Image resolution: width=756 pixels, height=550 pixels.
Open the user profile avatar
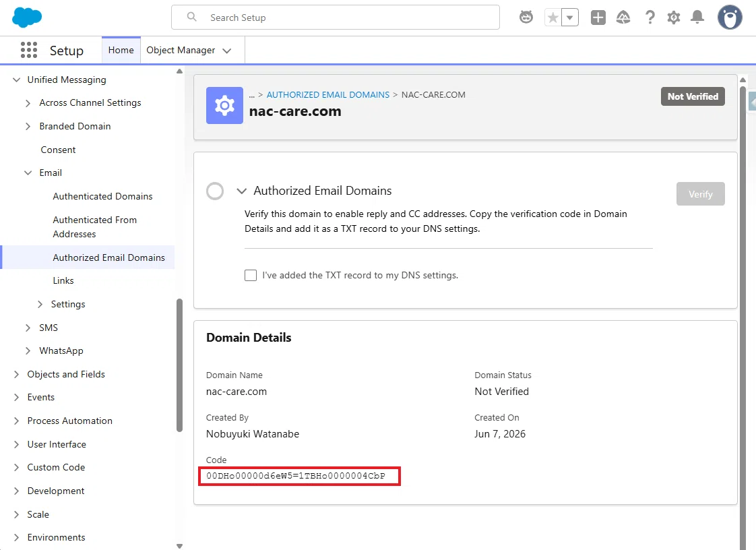pyautogui.click(x=730, y=18)
